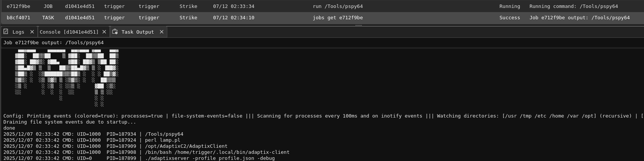Screen dimensions: 644x161
Task: Click the 'Running command: /Tools/pspy64' message cell
Action: coord(573,6)
